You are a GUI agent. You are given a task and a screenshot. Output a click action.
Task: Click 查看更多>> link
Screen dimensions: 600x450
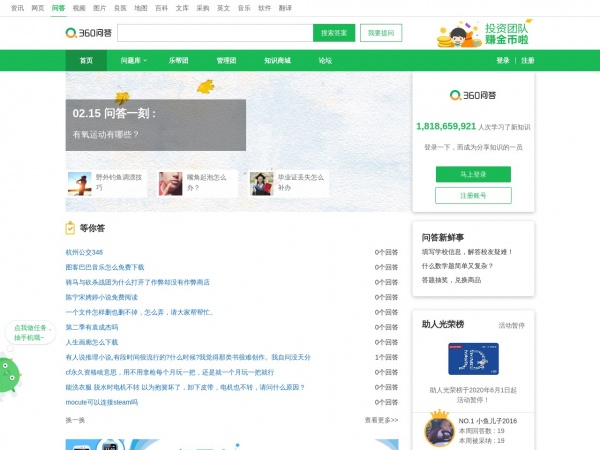coord(381,420)
